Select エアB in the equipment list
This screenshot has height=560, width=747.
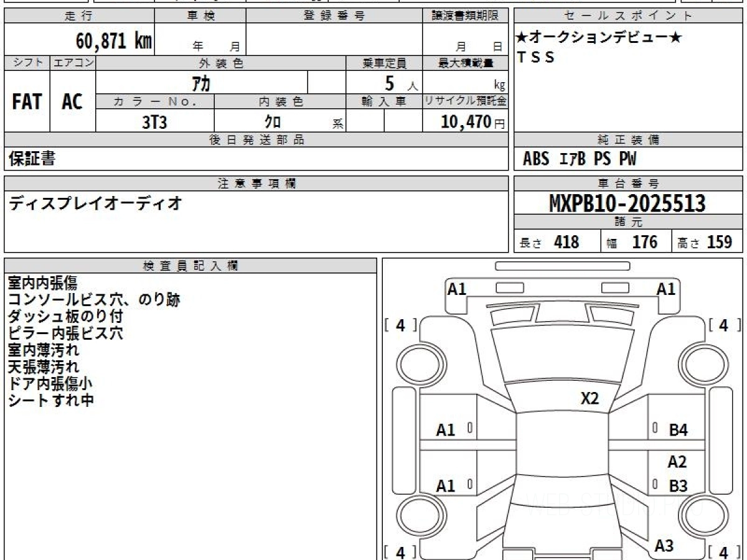[573, 159]
